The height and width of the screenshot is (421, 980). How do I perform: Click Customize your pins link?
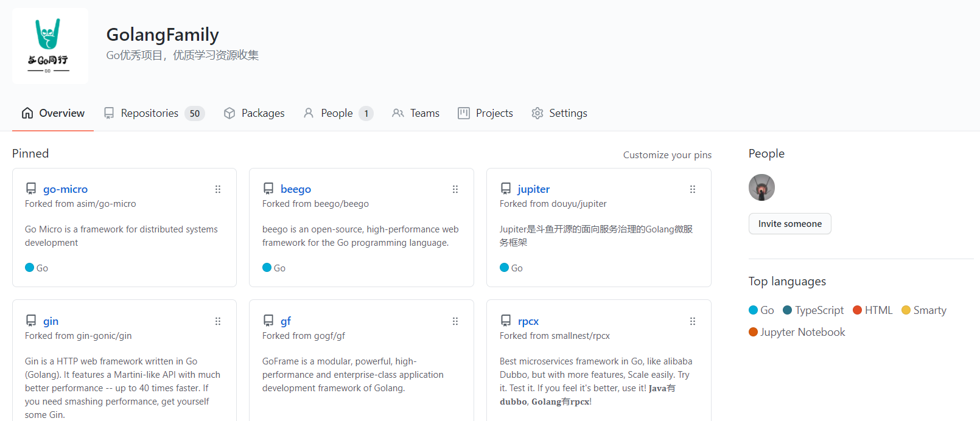[x=667, y=155]
